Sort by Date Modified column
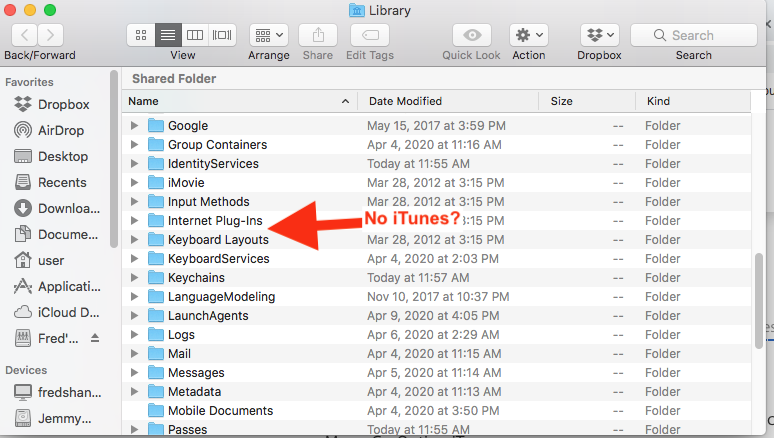The image size is (774, 438). (448, 101)
